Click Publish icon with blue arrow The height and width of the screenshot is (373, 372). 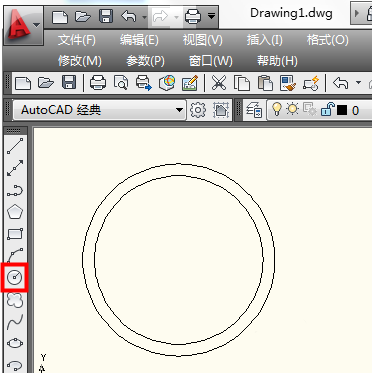click(x=144, y=83)
